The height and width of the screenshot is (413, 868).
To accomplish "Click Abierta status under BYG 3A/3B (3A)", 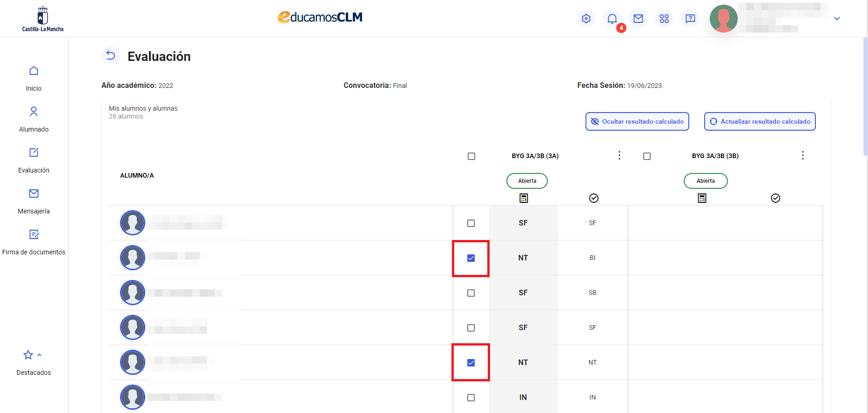I will (527, 181).
